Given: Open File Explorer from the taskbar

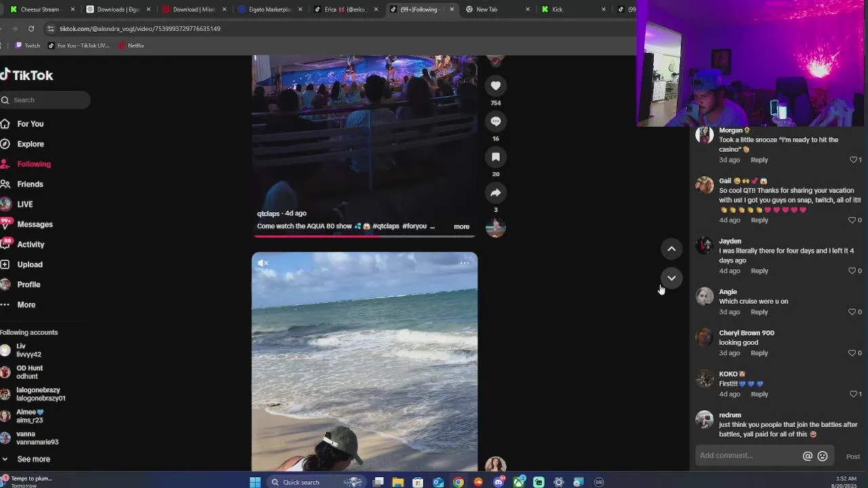Looking at the screenshot, I should pos(398,482).
